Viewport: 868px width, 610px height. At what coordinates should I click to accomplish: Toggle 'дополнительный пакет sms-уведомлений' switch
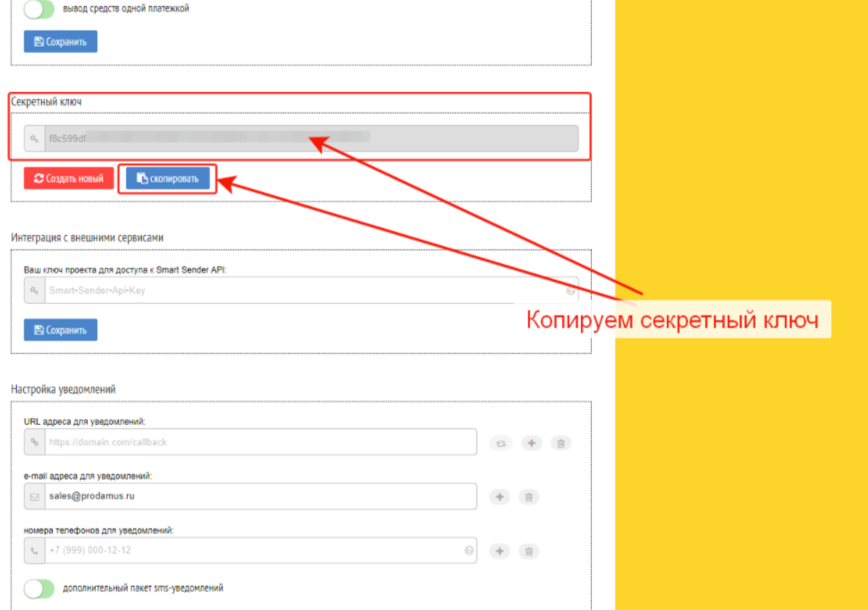point(38,589)
